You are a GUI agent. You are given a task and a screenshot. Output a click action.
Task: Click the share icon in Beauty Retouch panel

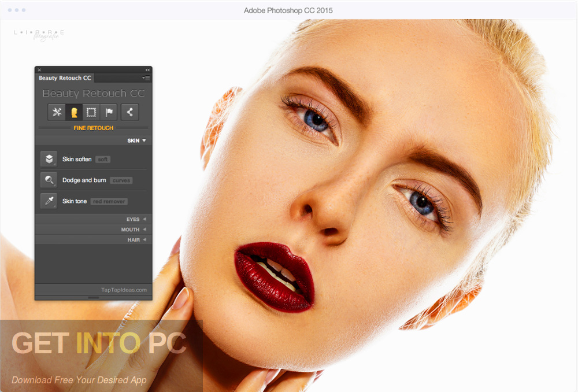[129, 112]
